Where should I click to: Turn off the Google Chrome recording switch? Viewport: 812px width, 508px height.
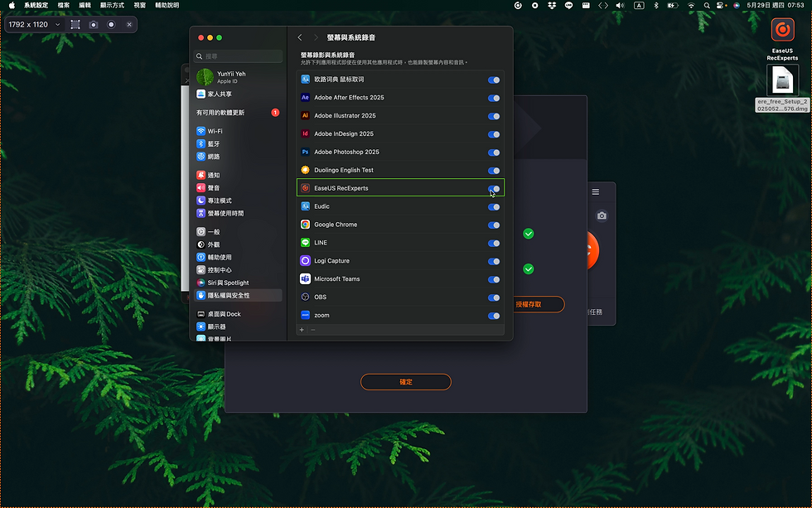coord(494,225)
